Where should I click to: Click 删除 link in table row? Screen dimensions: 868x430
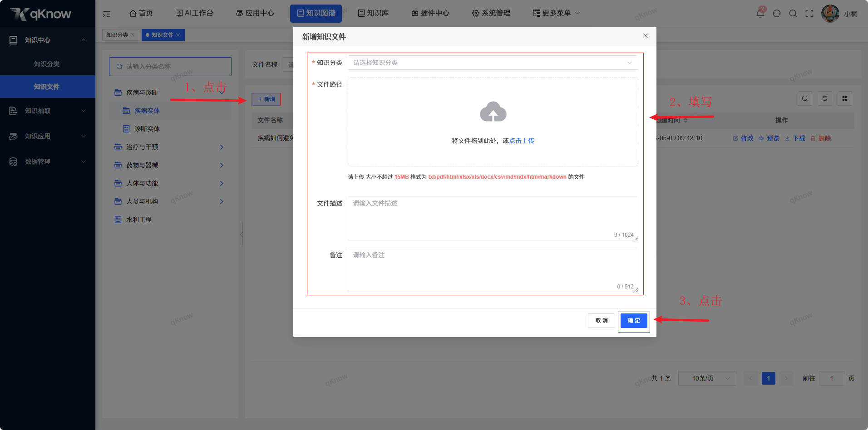[821, 138]
